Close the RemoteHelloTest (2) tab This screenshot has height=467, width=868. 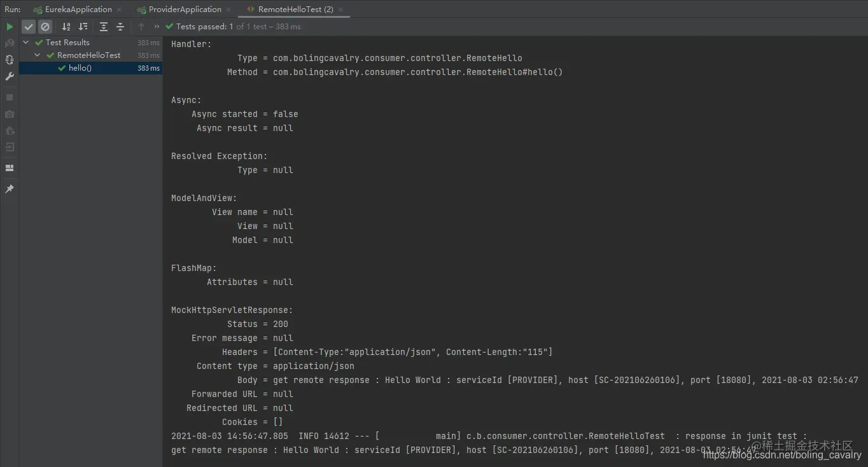(342, 10)
